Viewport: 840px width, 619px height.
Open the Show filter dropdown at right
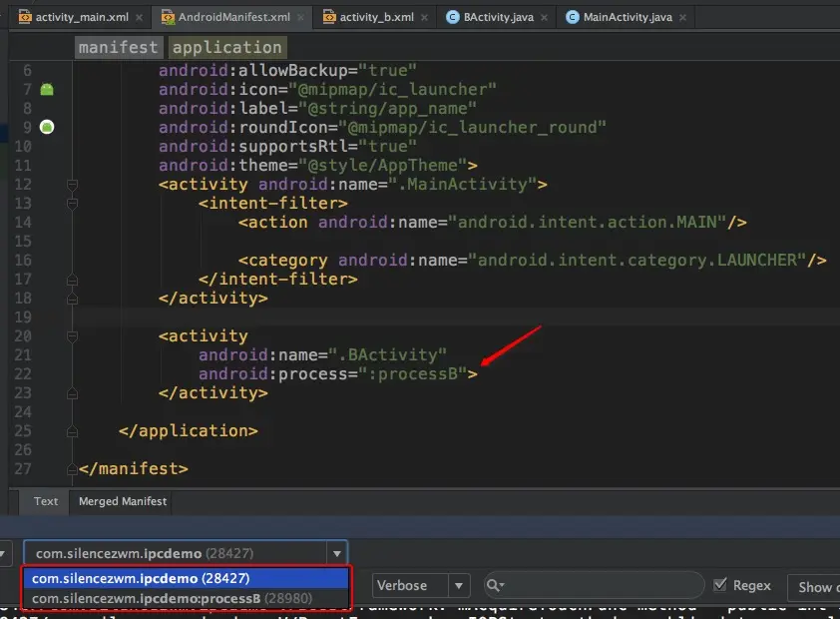pyautogui.click(x=814, y=587)
